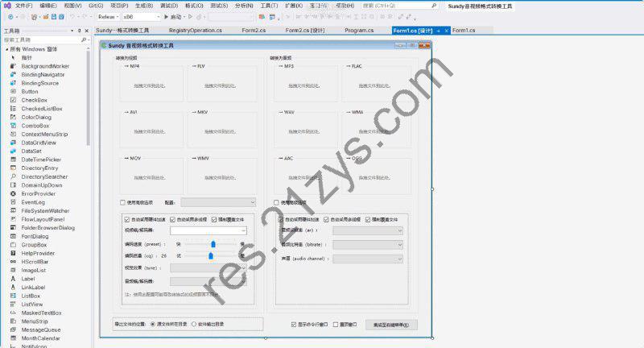Viewport: 644px width, 348px height.
Task: Open the 文件(F) menu
Action: click(x=23, y=6)
